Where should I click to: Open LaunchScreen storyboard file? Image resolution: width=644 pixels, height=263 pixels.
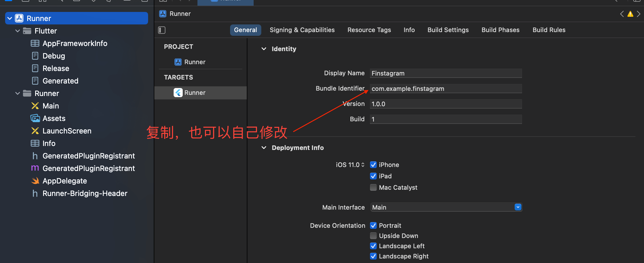coord(67,131)
